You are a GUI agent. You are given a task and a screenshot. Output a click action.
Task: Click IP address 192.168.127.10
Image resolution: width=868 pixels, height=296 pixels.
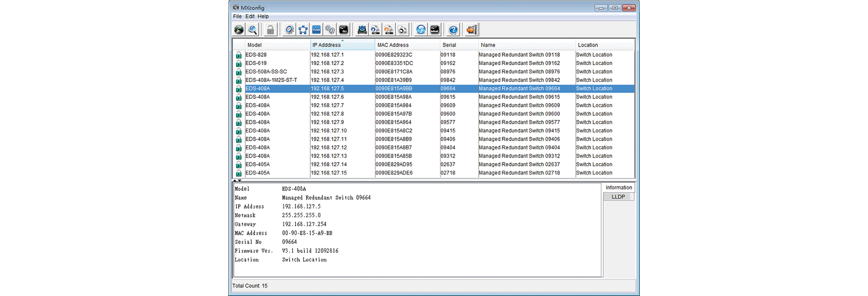[x=329, y=131]
